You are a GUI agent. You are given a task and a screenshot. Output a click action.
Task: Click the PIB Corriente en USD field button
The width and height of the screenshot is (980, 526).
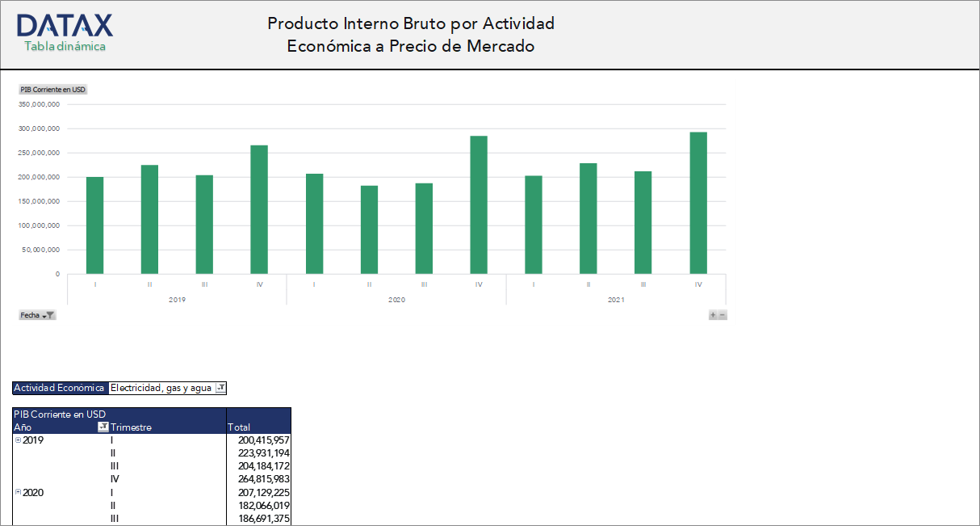click(x=52, y=90)
